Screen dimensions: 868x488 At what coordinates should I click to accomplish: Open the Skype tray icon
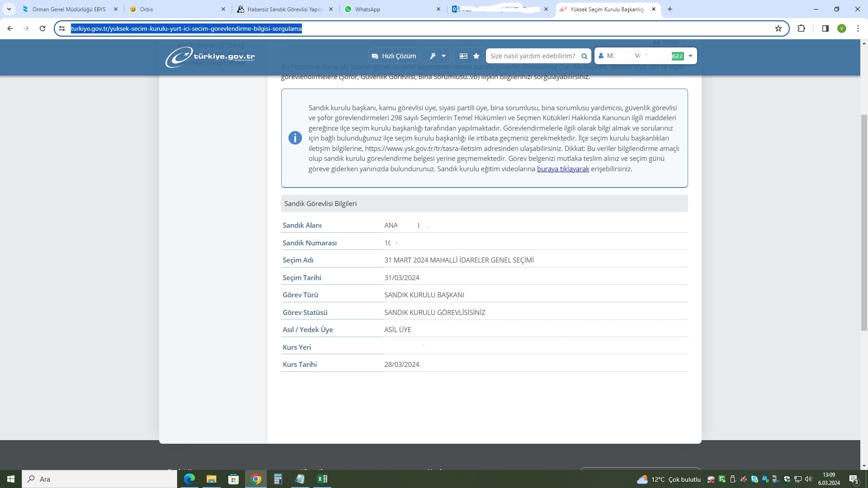pyautogui.click(x=755, y=479)
